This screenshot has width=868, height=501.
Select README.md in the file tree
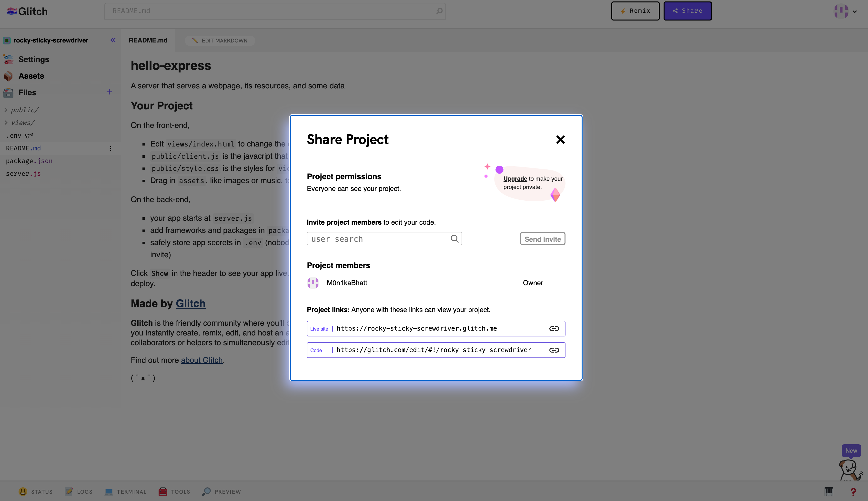pos(23,148)
